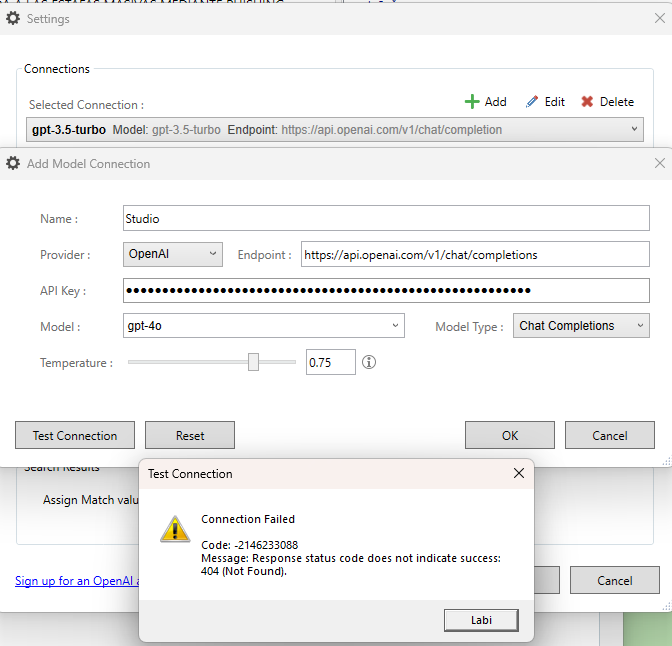Click the Connection Failed message text

pyautogui.click(x=248, y=519)
